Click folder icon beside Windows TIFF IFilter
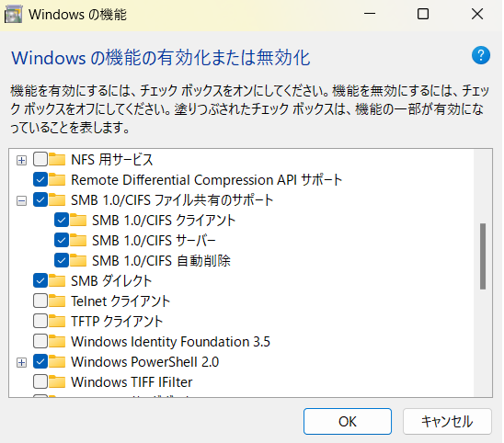The width and height of the screenshot is (504, 443). point(57,382)
